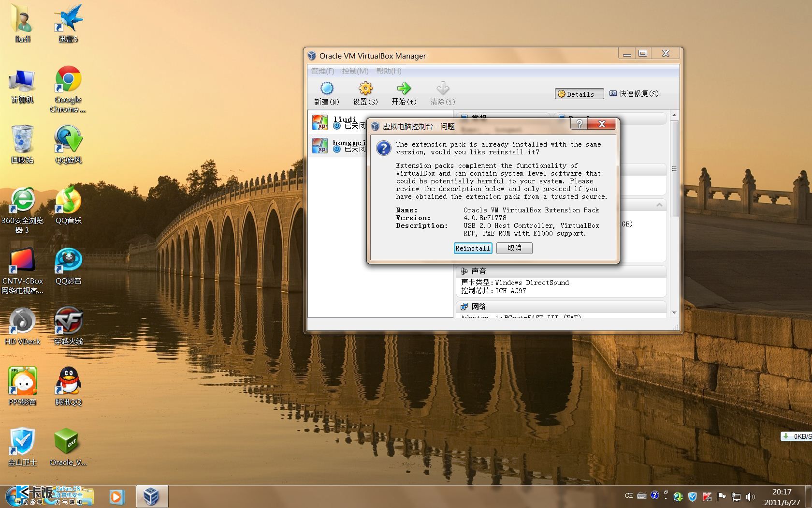Click the 新建(N) new VM icon
The width and height of the screenshot is (812, 508).
click(x=327, y=93)
